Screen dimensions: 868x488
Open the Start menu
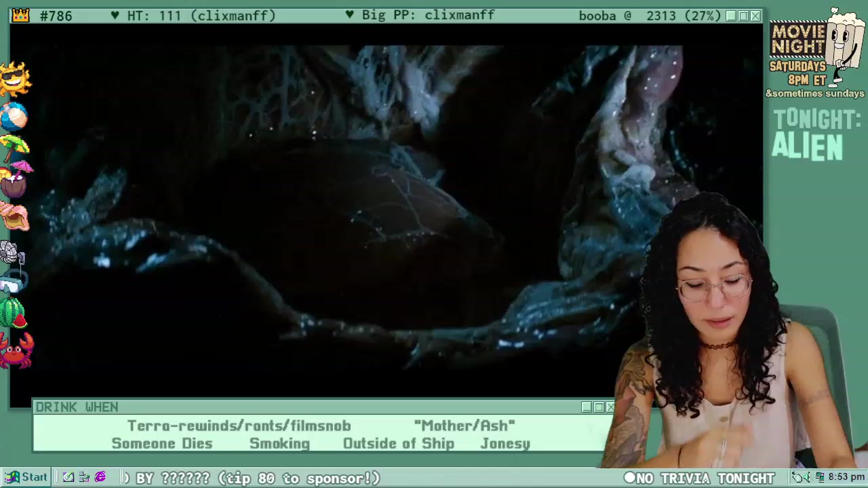(26, 477)
